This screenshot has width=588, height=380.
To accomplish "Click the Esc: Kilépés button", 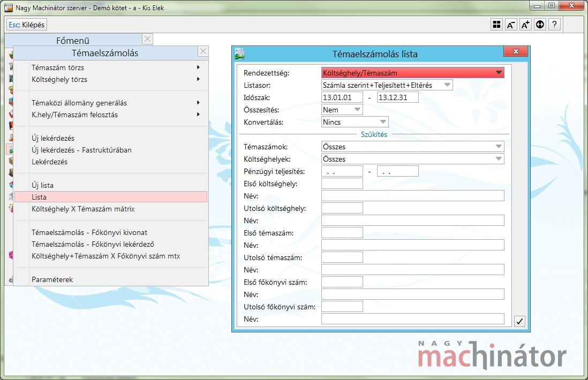I will (27, 25).
